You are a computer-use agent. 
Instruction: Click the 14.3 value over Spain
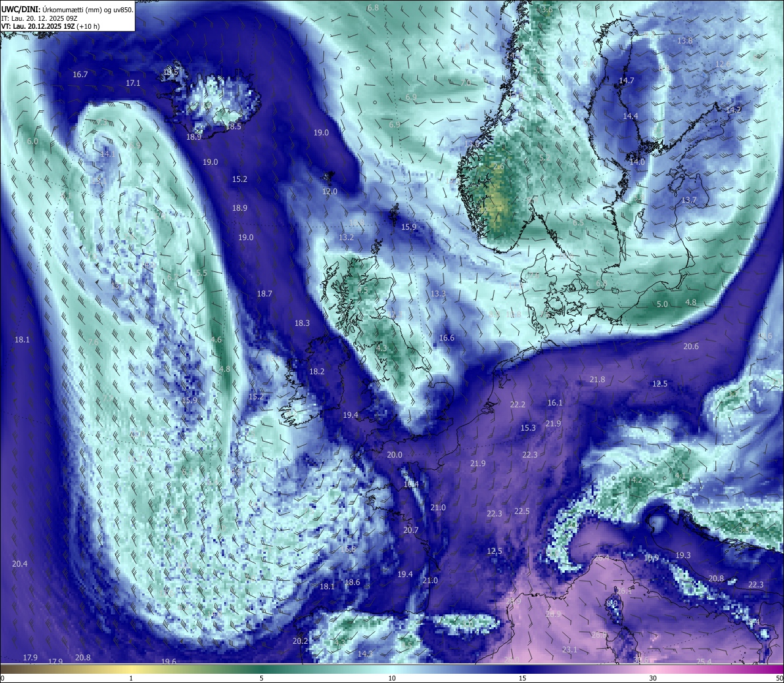[x=365, y=654]
